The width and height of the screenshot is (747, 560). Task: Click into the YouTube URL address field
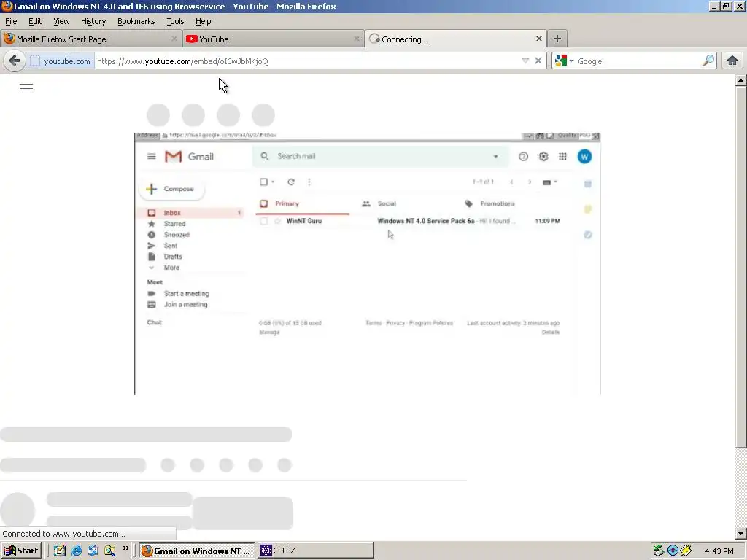[307, 61]
